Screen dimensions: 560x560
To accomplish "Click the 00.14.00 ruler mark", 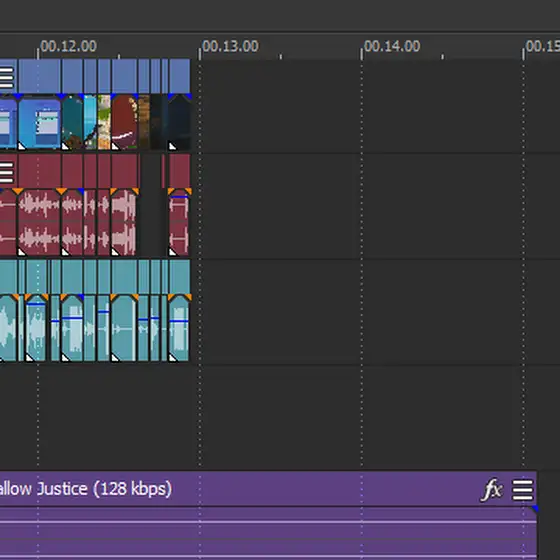I will click(392, 46).
